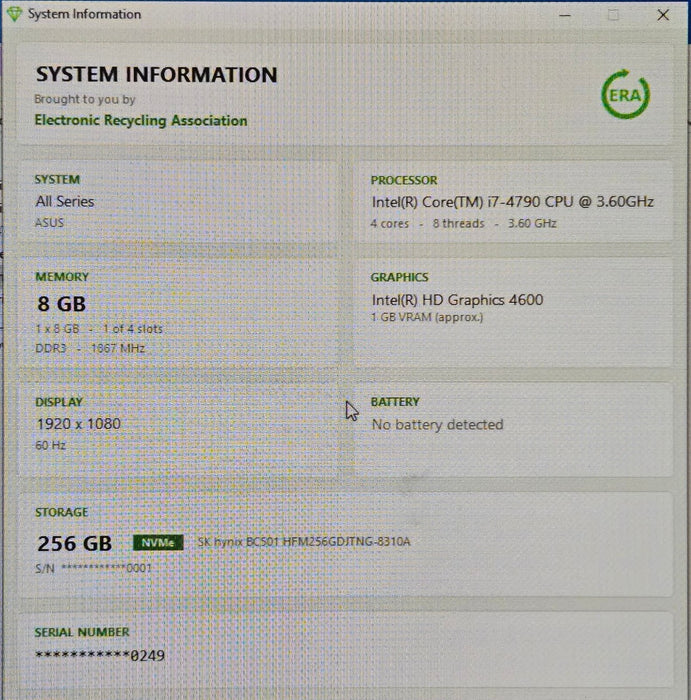691x700 pixels.
Task: Click the SK hynix BC501 drive model text
Action: 304,542
